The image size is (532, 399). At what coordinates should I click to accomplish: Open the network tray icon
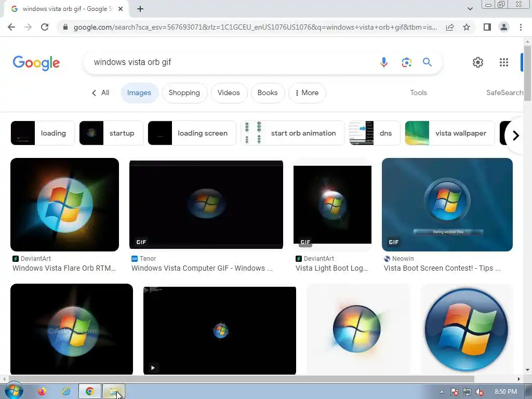pos(467,392)
